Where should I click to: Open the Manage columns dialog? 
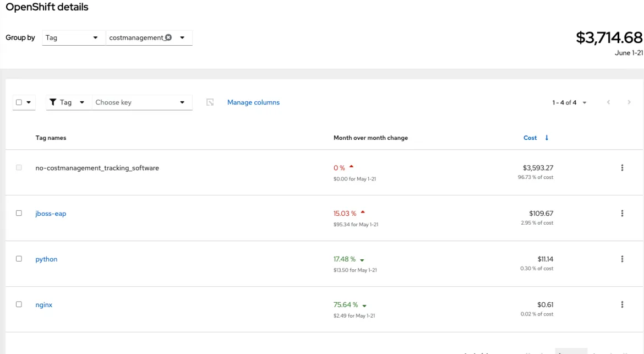point(253,102)
